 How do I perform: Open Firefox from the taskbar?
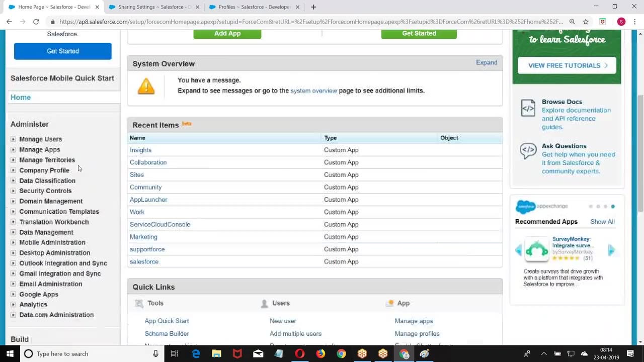(x=320, y=354)
